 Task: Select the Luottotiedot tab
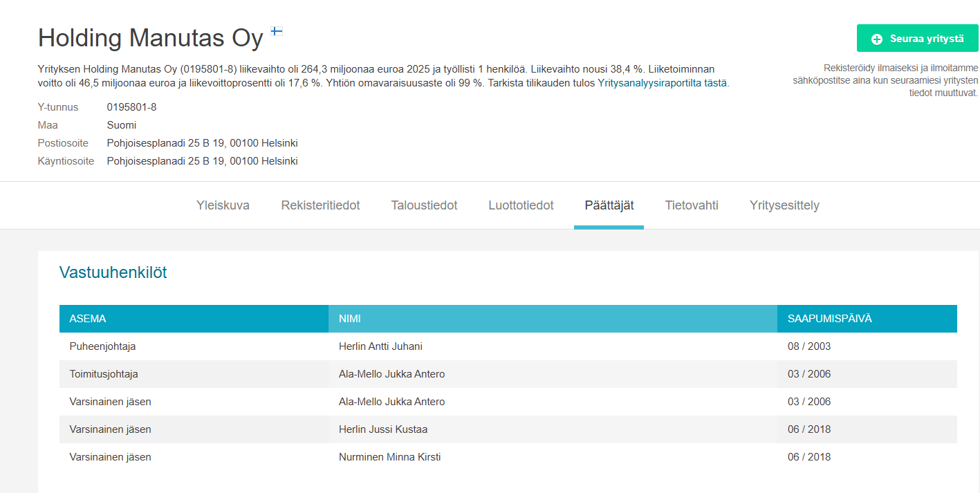pos(521,205)
